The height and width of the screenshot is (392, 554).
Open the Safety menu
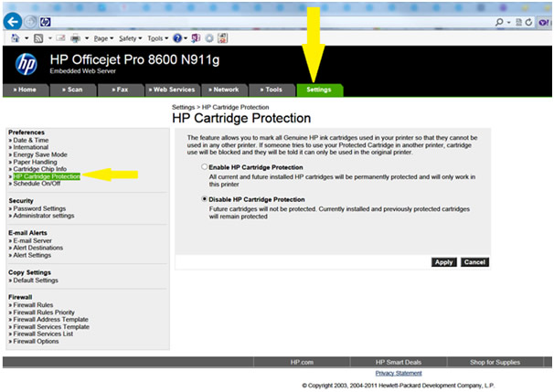click(130, 38)
